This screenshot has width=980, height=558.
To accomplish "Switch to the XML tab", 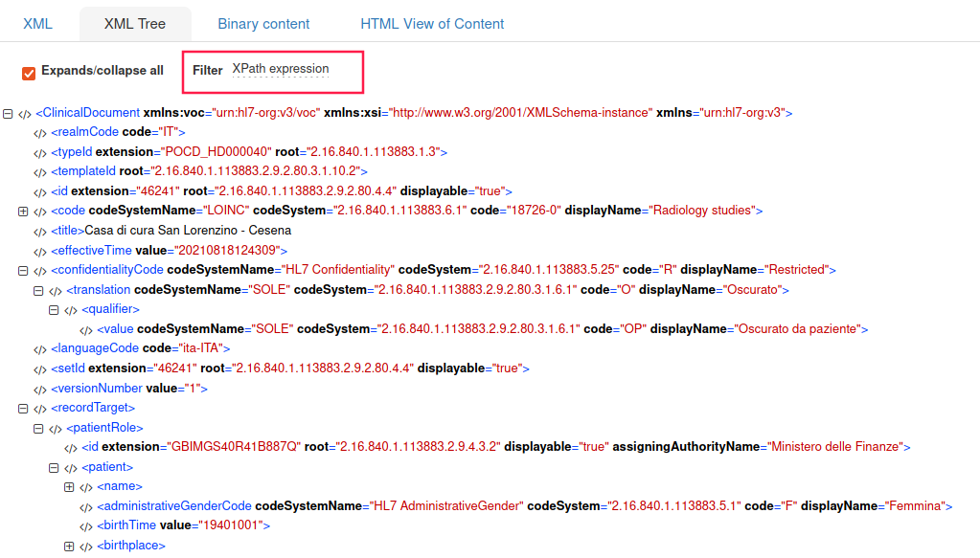I will click(x=37, y=24).
